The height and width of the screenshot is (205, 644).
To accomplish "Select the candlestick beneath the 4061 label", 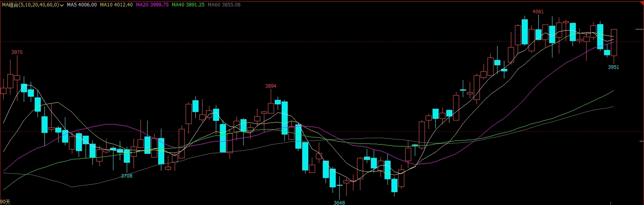I will coord(538,35).
